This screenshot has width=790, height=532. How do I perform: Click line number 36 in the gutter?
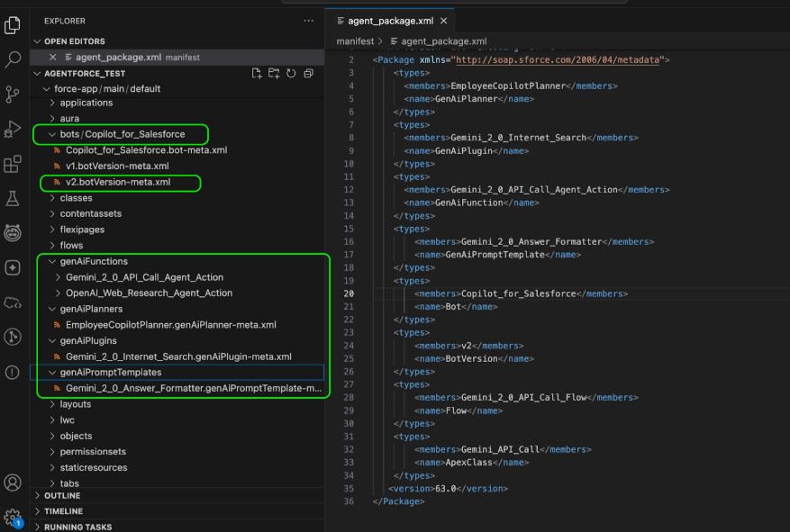[349, 501]
